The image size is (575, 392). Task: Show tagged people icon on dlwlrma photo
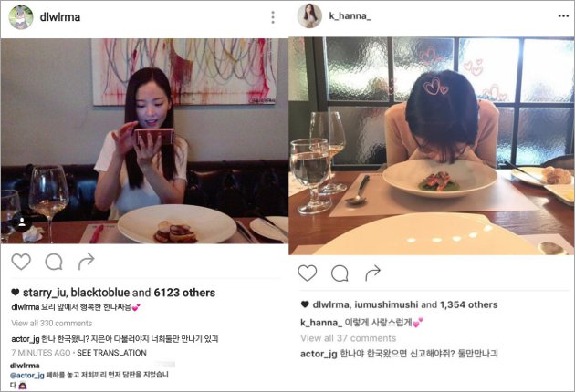coord(22,222)
